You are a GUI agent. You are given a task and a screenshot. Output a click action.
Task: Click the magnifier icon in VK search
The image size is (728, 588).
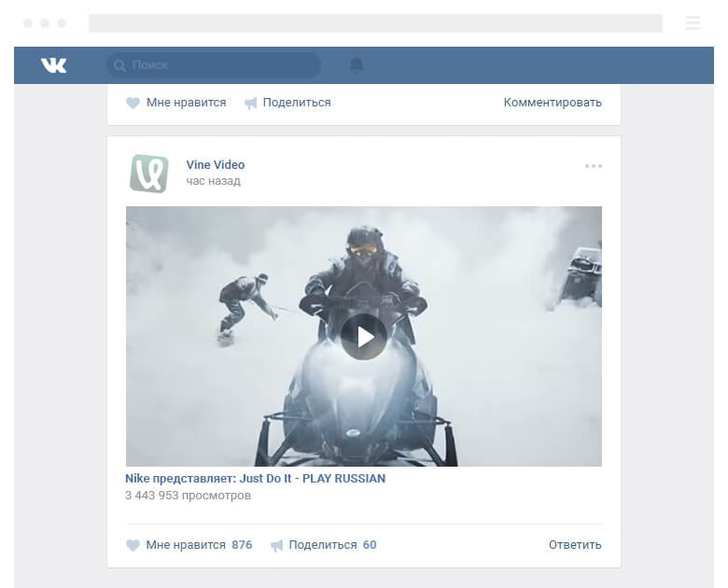coord(119,65)
